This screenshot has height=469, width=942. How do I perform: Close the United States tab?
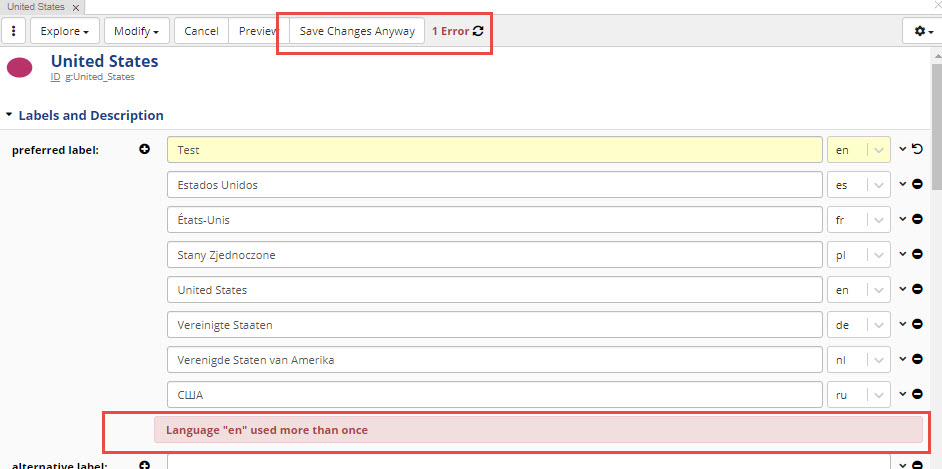(76, 7)
